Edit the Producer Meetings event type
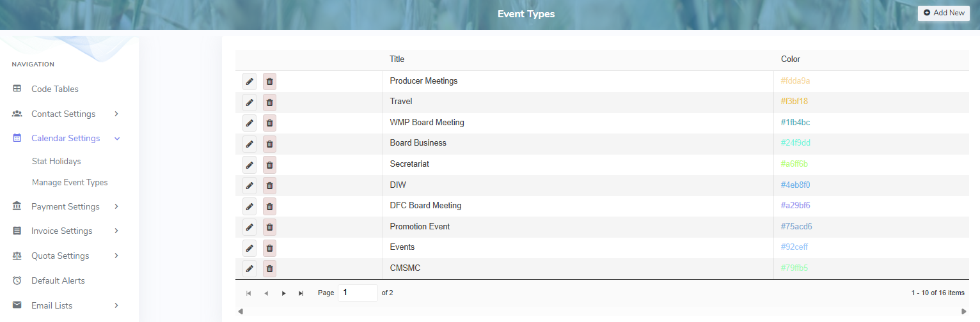 pos(249,81)
